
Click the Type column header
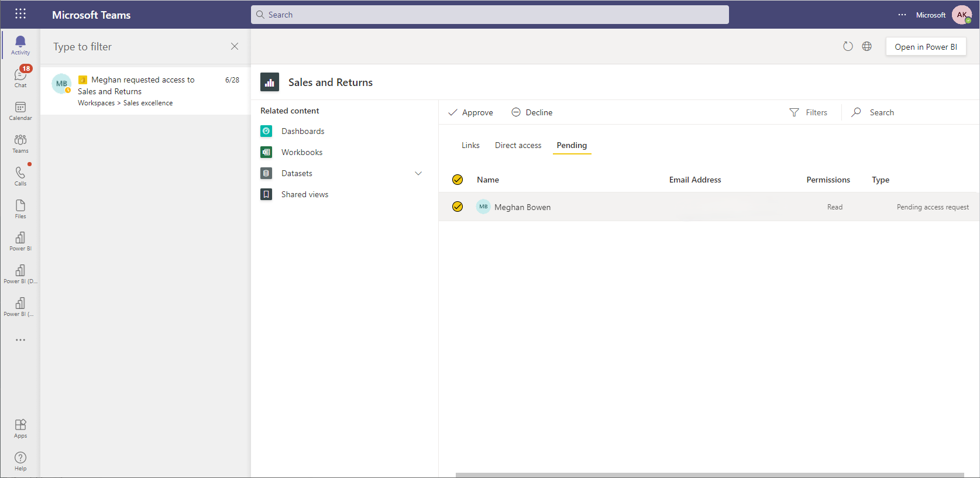[881, 180]
